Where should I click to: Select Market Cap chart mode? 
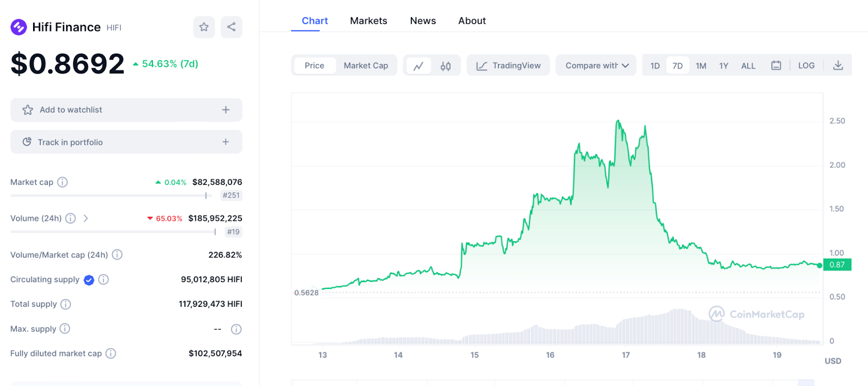click(x=366, y=66)
